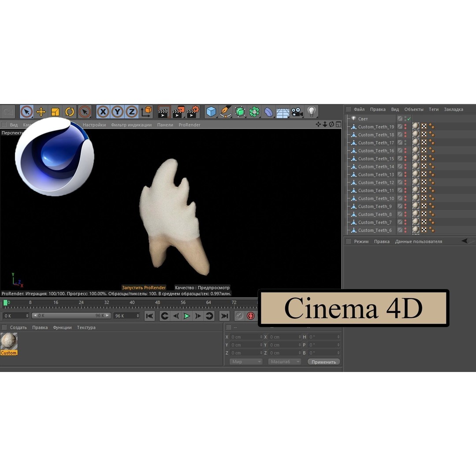
Task: Click the 0 K–96 K preview range slider
Action: click(71, 316)
